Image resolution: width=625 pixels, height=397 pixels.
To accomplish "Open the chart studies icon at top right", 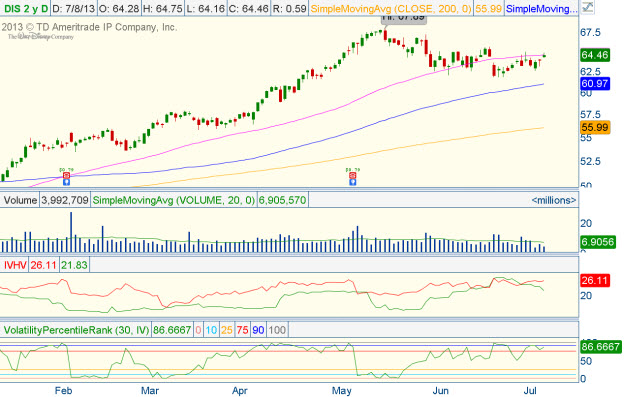I will click(588, 8).
